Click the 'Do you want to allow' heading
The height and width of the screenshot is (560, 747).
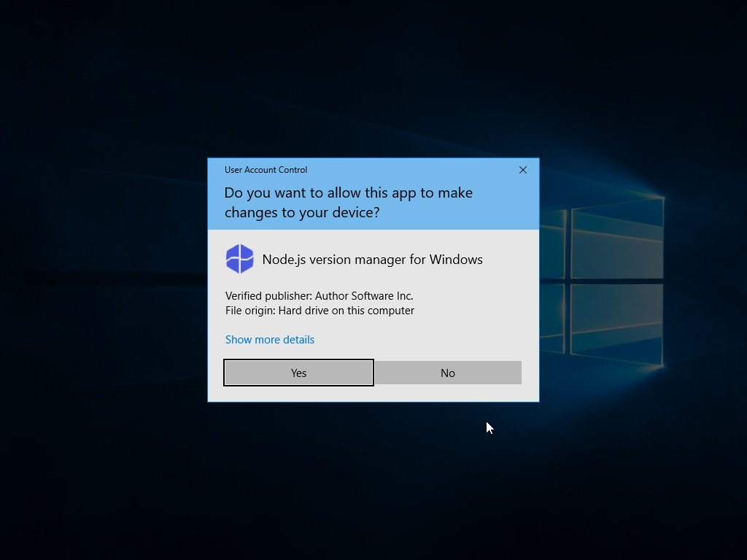coord(348,193)
